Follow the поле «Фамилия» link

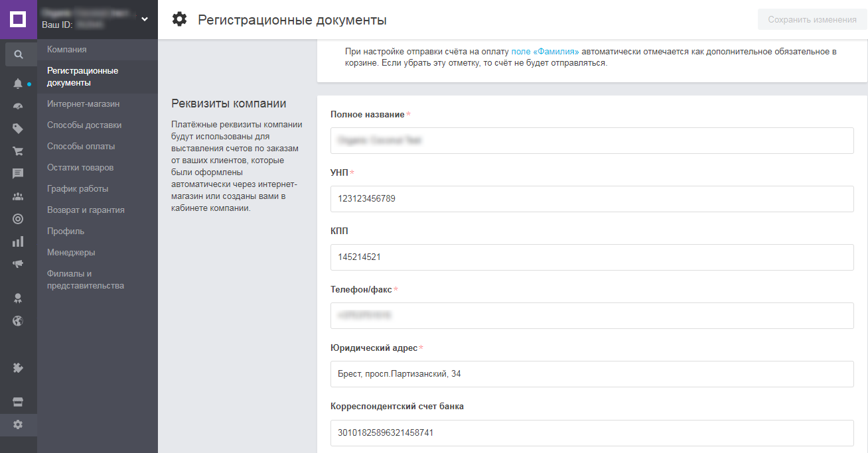tap(545, 51)
